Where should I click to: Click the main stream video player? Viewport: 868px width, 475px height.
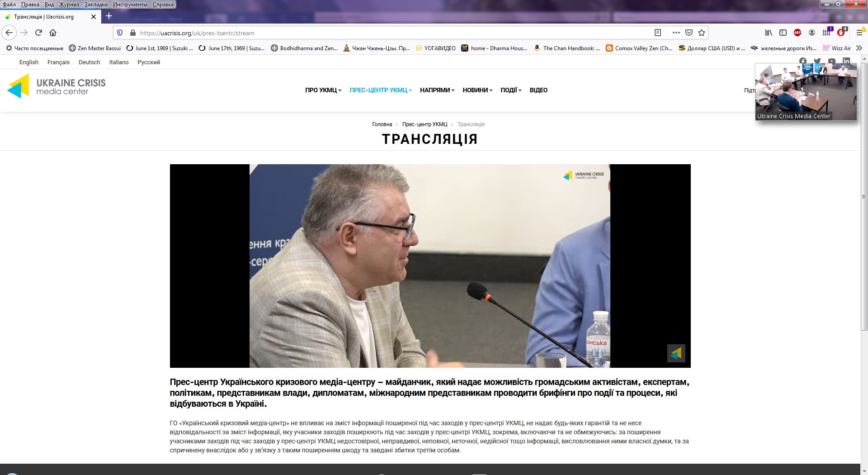(x=430, y=266)
